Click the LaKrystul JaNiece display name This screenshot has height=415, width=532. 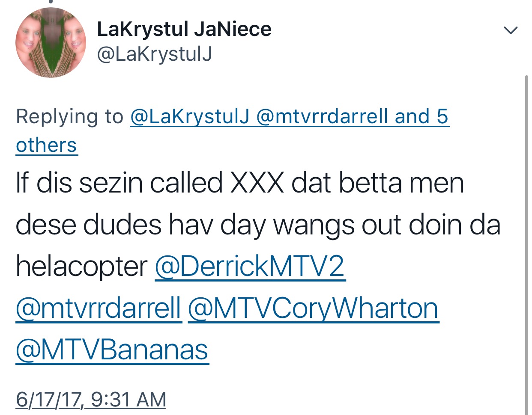tap(184, 29)
